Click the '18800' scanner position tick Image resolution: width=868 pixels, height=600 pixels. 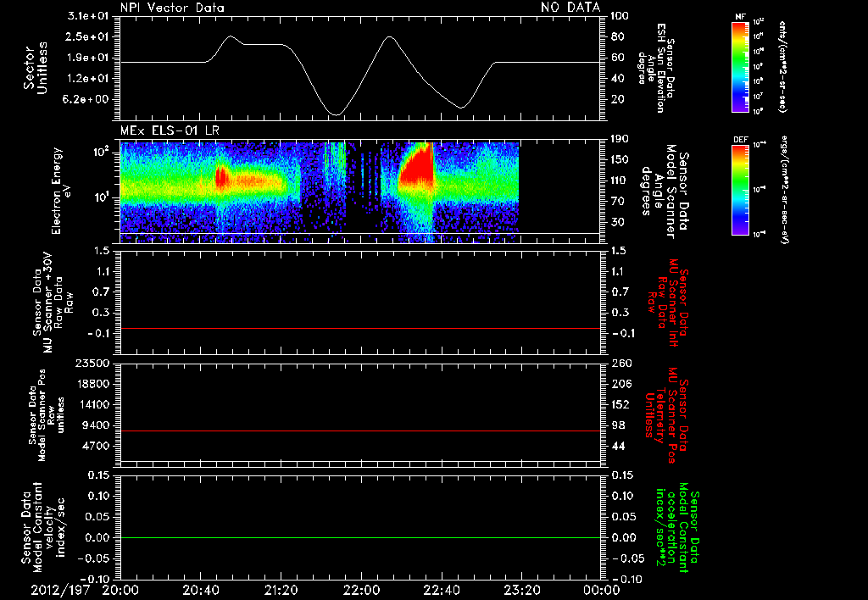tap(92, 384)
